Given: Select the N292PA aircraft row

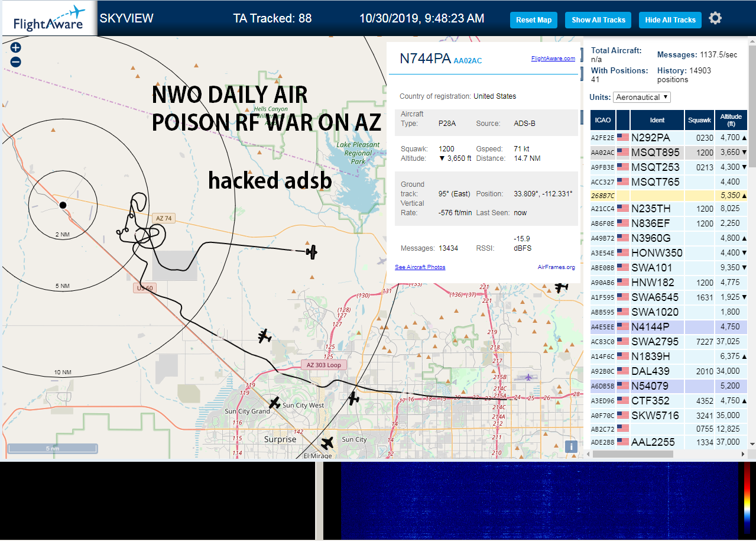Looking at the screenshot, I should click(669, 137).
